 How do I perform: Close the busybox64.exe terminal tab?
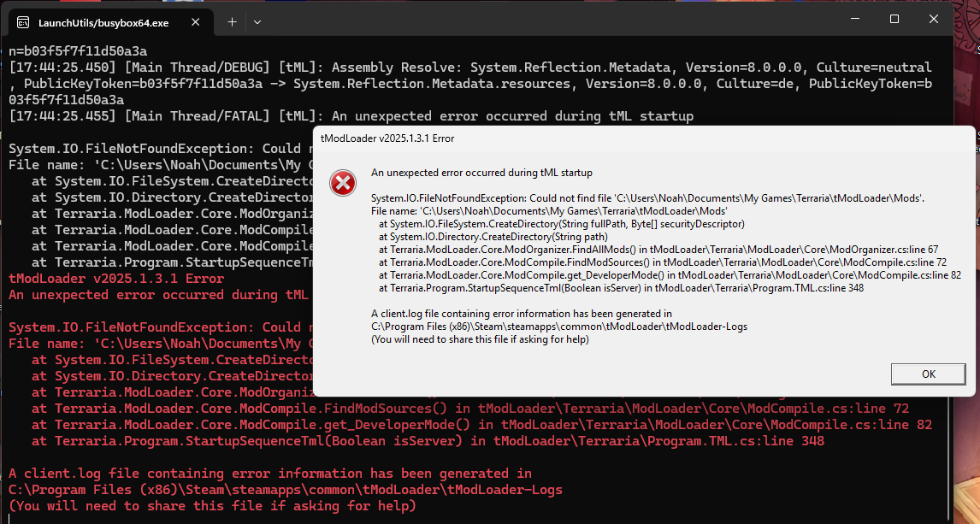pyautogui.click(x=195, y=22)
